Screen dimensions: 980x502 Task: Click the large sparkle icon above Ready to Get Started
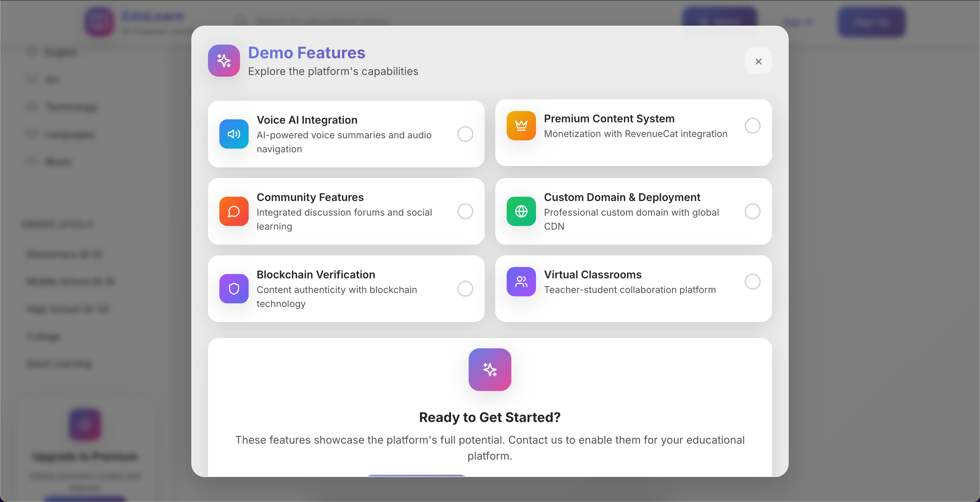click(x=490, y=369)
